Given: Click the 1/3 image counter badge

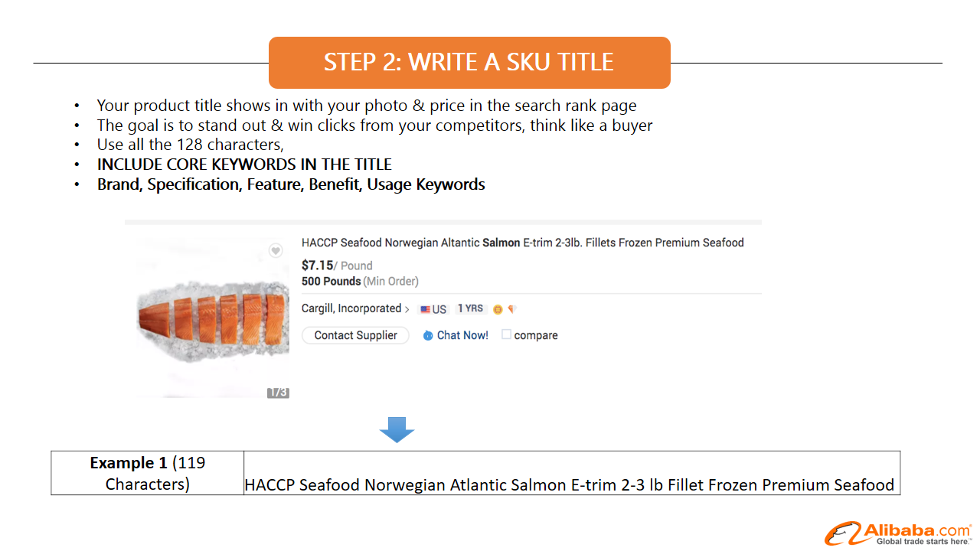Looking at the screenshot, I should tap(278, 393).
